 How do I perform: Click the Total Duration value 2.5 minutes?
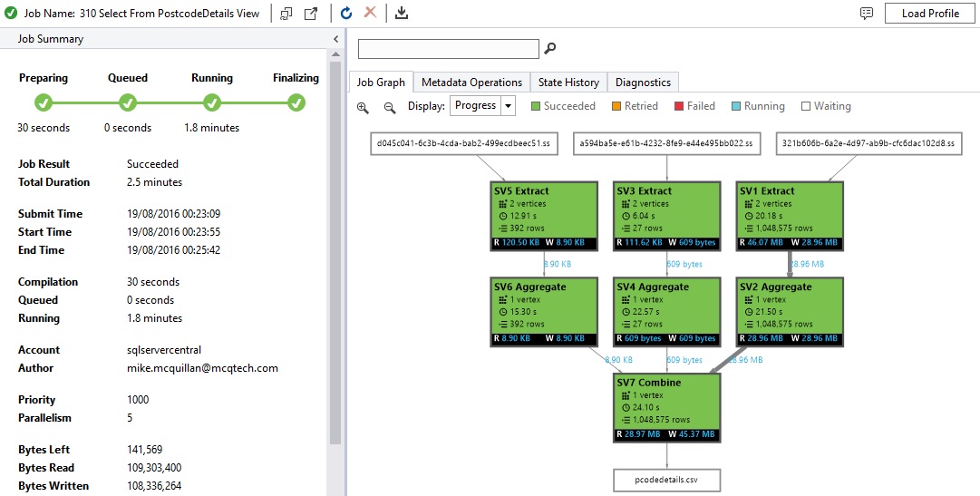[154, 182]
